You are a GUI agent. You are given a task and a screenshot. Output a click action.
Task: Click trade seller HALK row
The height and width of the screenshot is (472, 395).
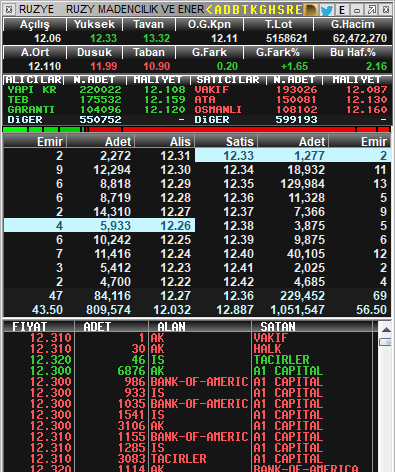[x=188, y=349]
